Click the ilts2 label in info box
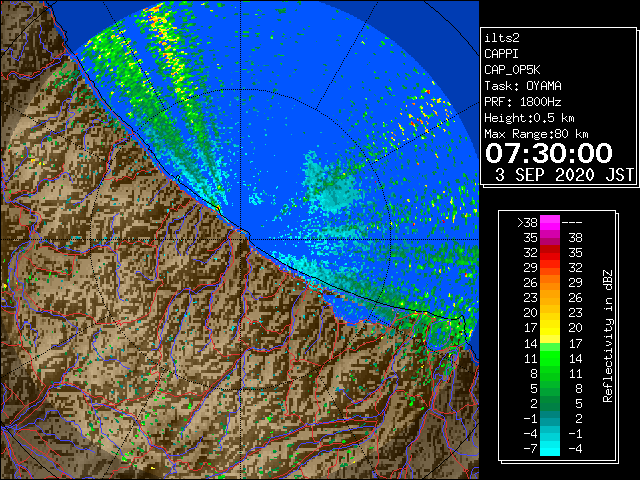 (502, 38)
